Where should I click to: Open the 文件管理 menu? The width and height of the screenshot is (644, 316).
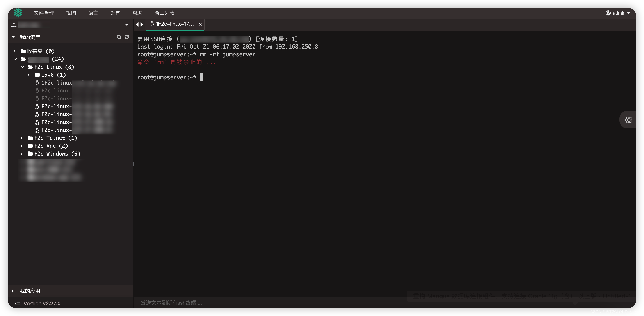point(44,13)
